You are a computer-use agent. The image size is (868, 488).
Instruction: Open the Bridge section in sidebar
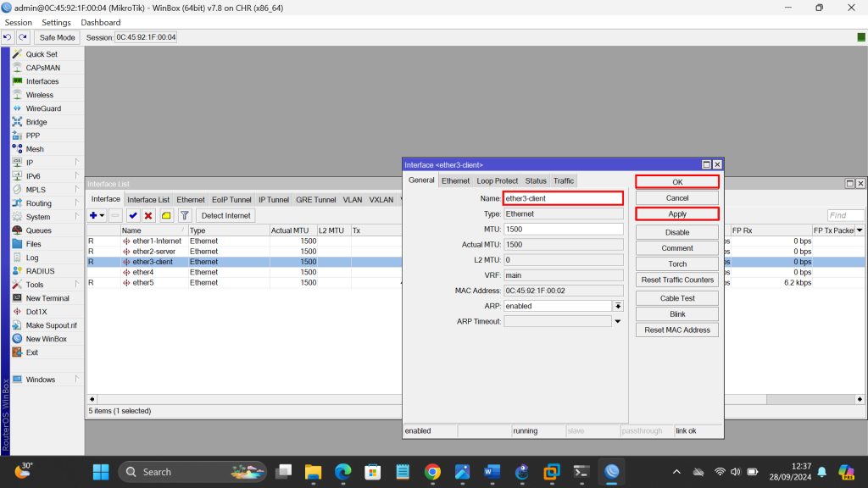click(36, 122)
